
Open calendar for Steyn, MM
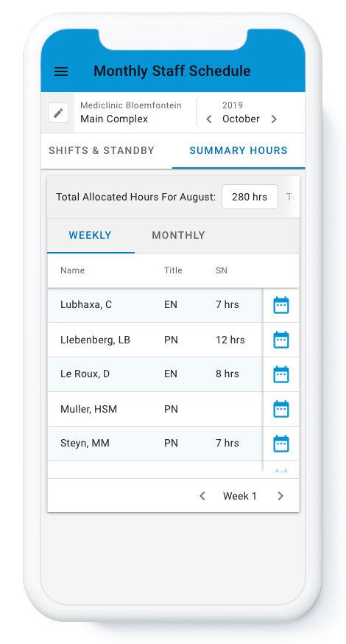[x=281, y=444]
